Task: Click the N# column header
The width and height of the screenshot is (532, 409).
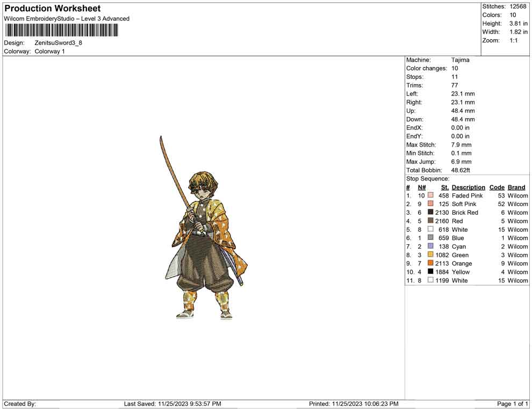Action: coord(422,187)
